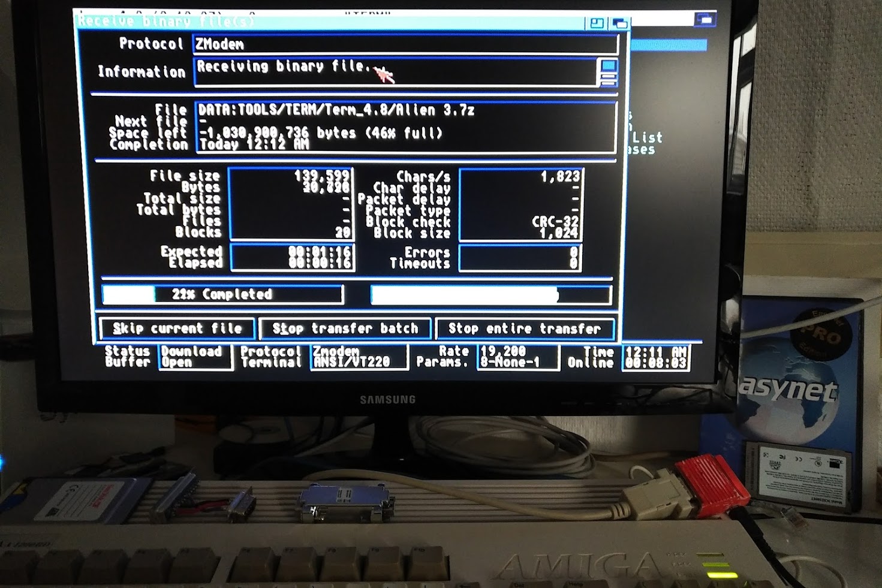Click the clock time '12:11 AM'

[656, 352]
